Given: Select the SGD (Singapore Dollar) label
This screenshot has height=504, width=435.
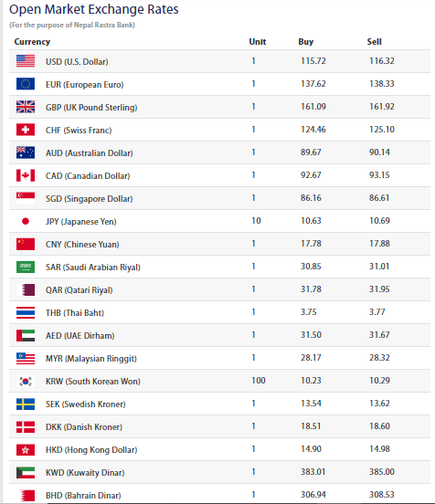Looking at the screenshot, I should 90,199.
